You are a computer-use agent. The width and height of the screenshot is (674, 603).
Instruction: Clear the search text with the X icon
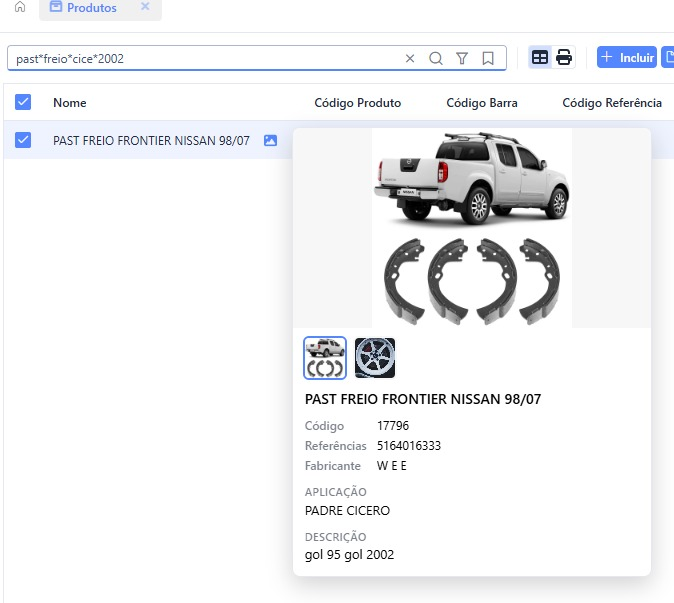coord(410,58)
